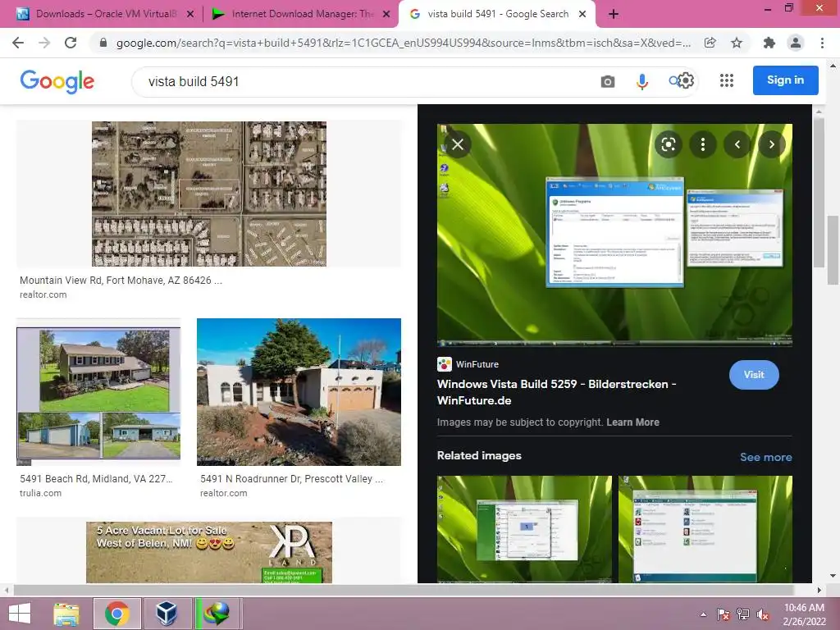Click the page vertical scrollbar thumb

(x=833, y=249)
